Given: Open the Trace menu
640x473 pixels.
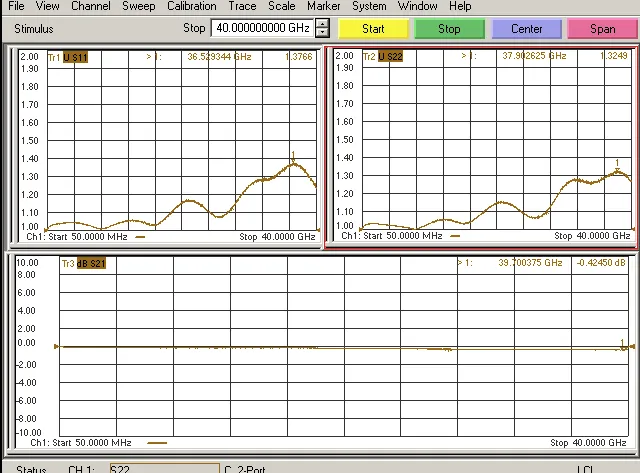Looking at the screenshot, I should tap(242, 6).
